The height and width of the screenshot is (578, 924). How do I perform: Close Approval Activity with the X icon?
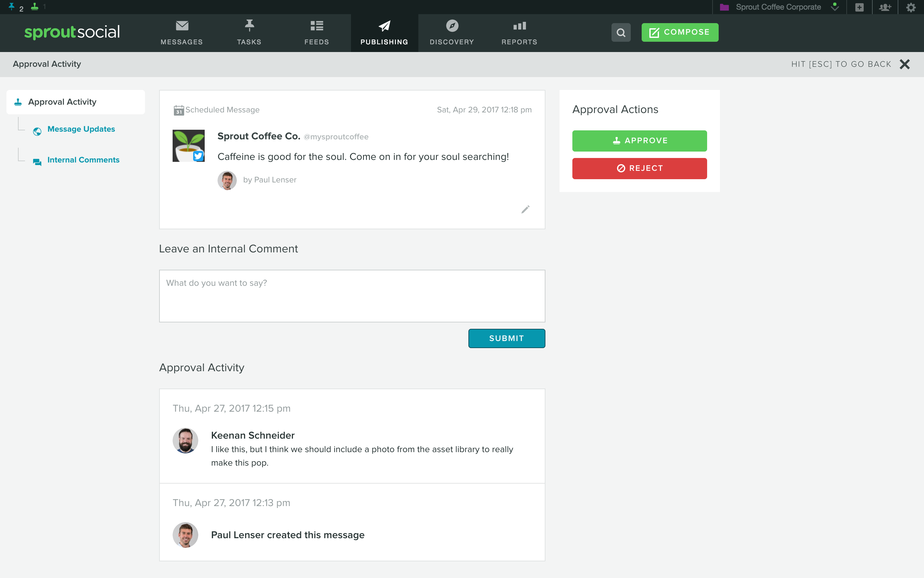click(x=904, y=64)
